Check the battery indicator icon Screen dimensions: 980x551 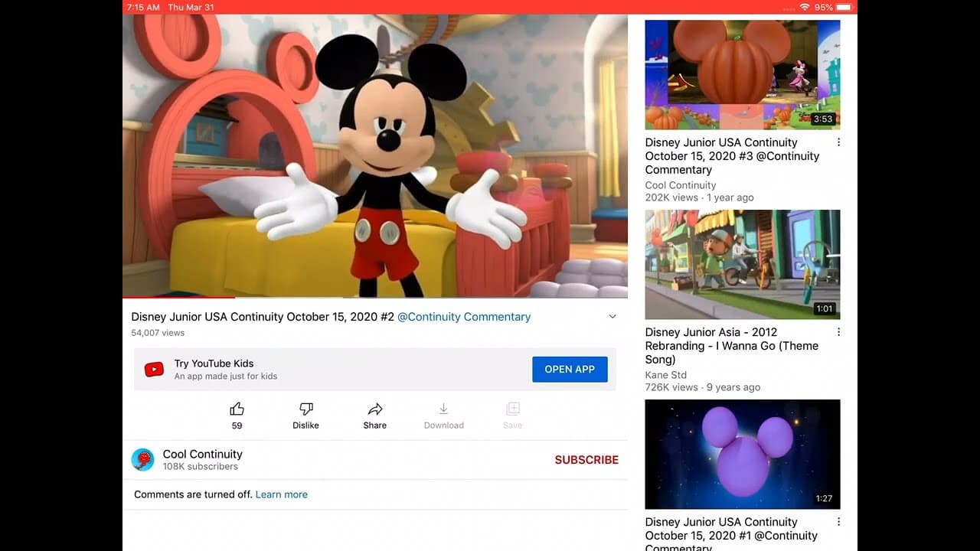(844, 7)
